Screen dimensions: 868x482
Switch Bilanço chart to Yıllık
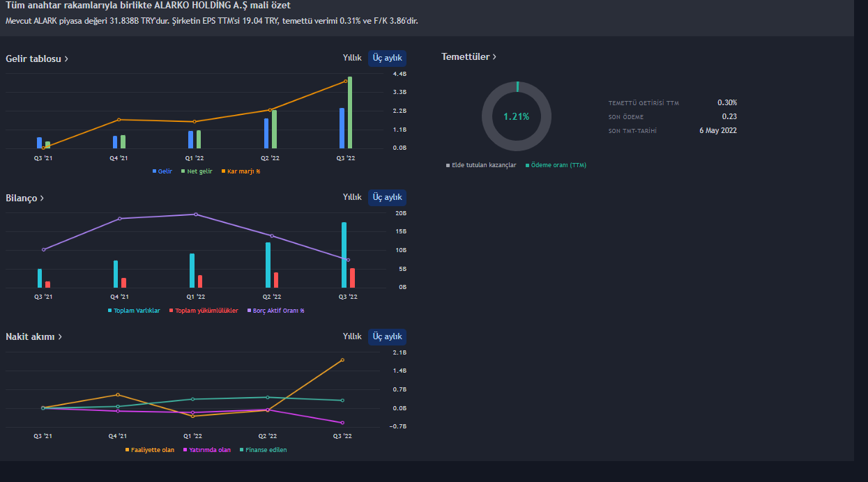click(352, 197)
